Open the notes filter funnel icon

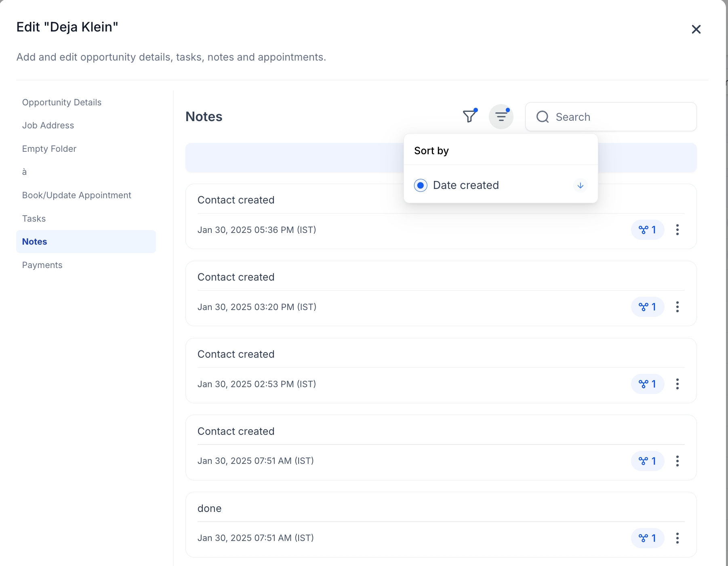(x=469, y=116)
